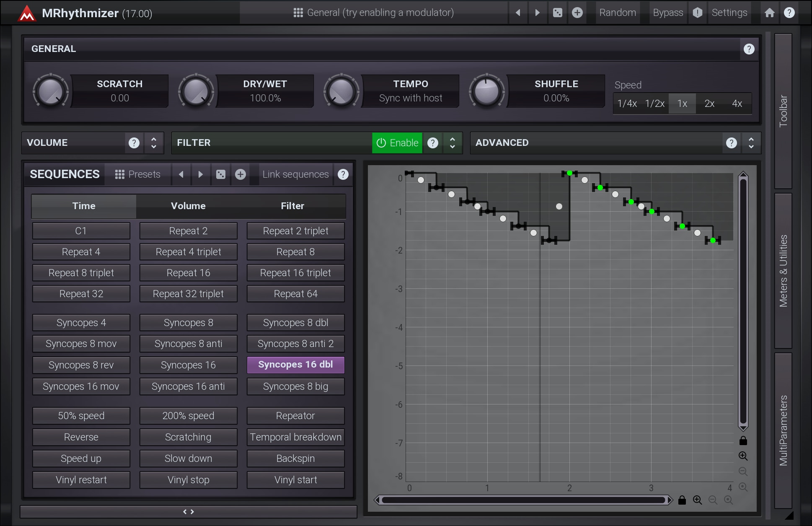Screen dimensions: 812x526
Task: Select the Temporal breakdown sequence
Action: [x=295, y=437]
